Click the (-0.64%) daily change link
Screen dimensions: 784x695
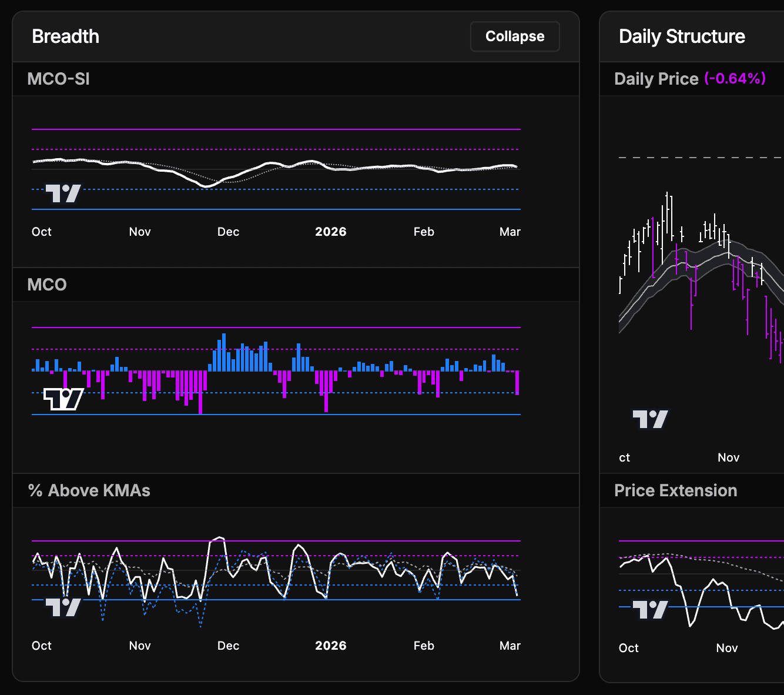[735, 78]
